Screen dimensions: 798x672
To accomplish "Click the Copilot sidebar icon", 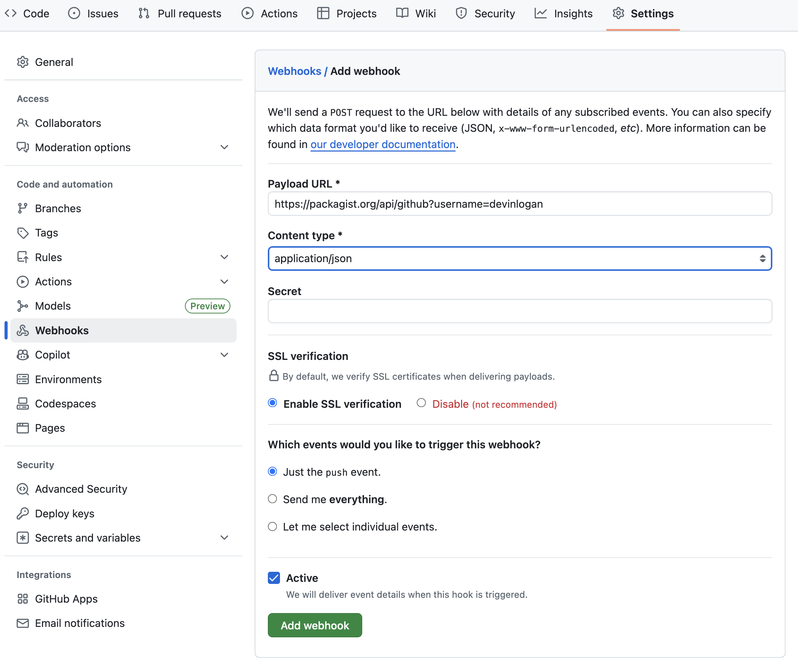I will pyautogui.click(x=23, y=355).
